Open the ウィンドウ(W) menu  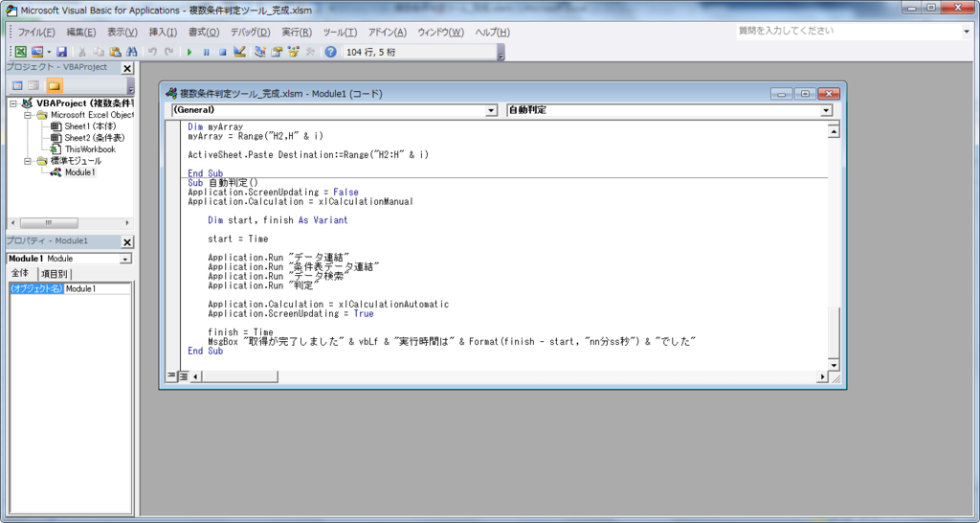[x=440, y=33]
